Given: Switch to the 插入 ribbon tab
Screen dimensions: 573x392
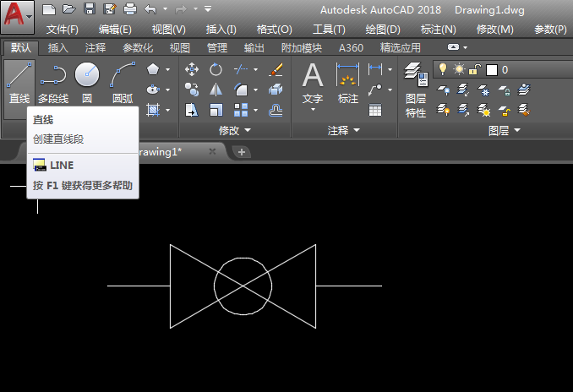Looking at the screenshot, I should coord(58,48).
